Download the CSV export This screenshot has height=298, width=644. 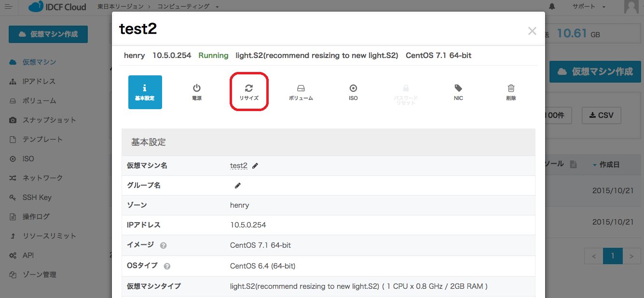tap(601, 116)
